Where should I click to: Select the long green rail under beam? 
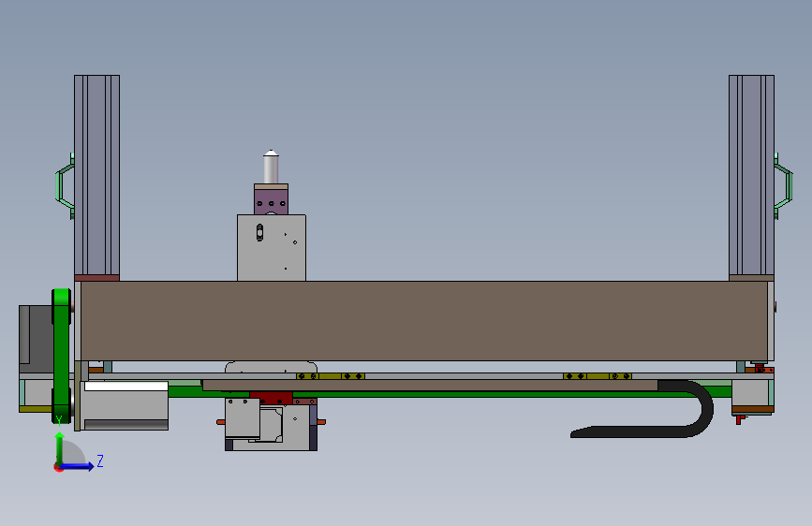click(450, 394)
